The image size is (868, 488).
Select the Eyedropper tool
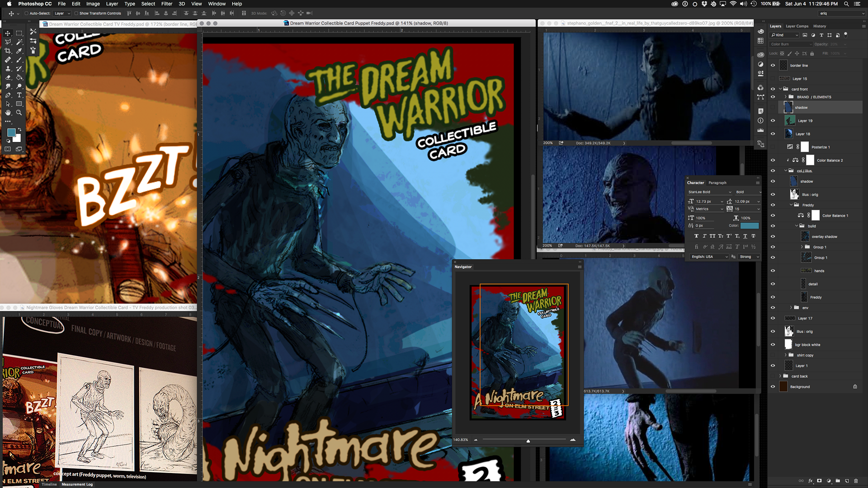(x=19, y=51)
